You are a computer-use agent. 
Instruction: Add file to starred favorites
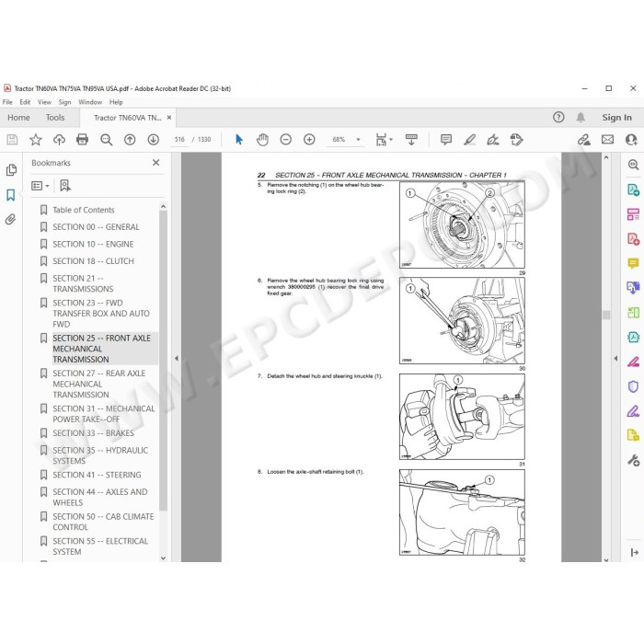tap(36, 140)
